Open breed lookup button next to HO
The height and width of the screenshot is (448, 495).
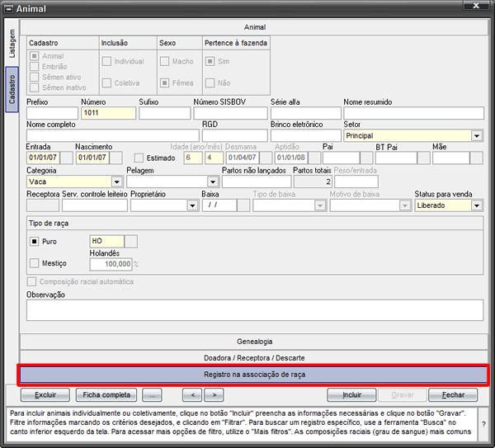(131, 241)
